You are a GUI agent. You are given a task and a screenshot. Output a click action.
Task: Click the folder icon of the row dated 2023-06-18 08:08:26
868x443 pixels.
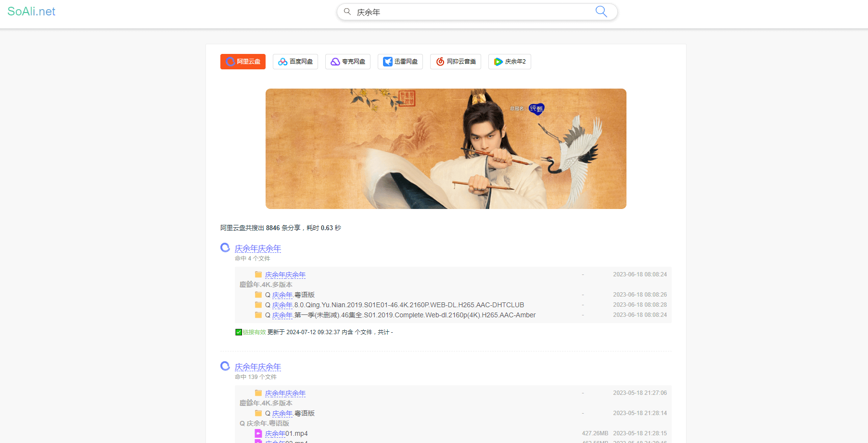click(258, 295)
